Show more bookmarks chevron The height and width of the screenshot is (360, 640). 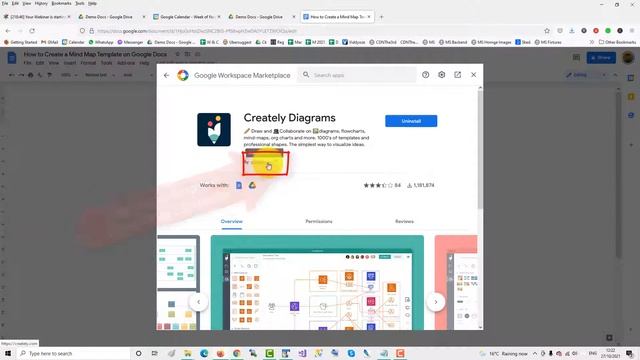(591, 42)
